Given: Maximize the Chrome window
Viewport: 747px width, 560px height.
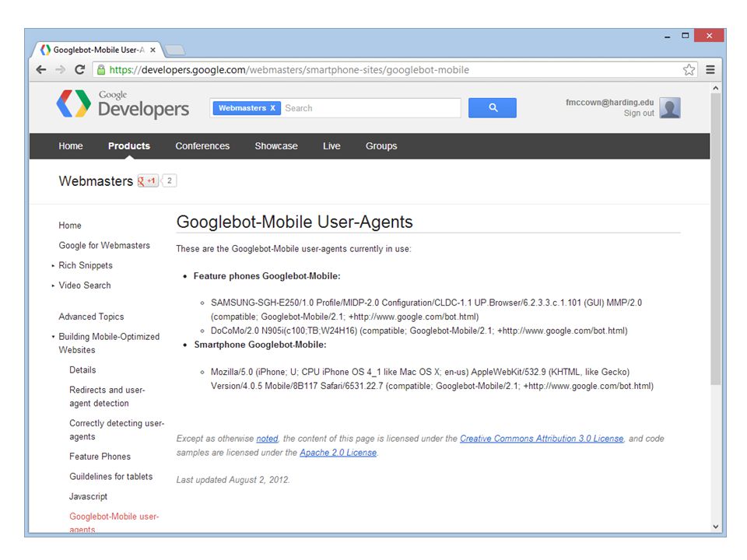Looking at the screenshot, I should coord(685,36).
